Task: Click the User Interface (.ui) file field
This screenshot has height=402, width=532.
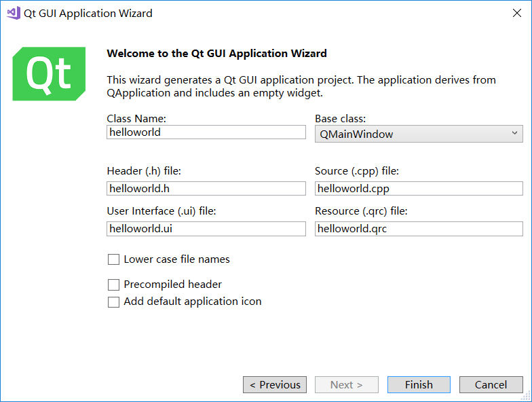Action: click(206, 228)
